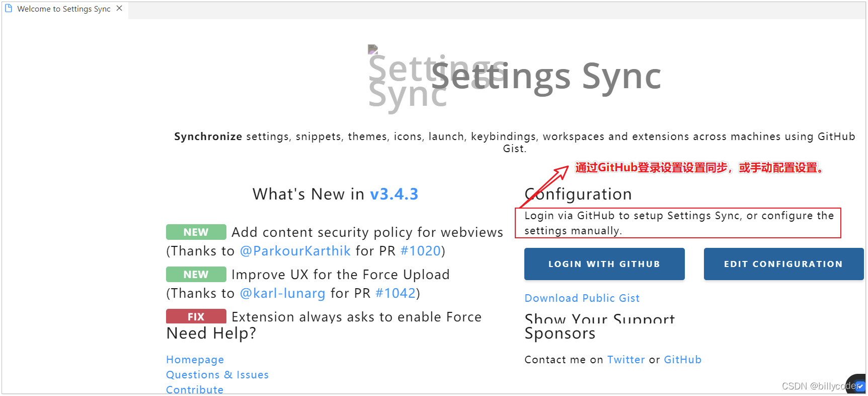Open pull request #1042 link
Viewport: 868px width, 396px height.
coord(395,293)
